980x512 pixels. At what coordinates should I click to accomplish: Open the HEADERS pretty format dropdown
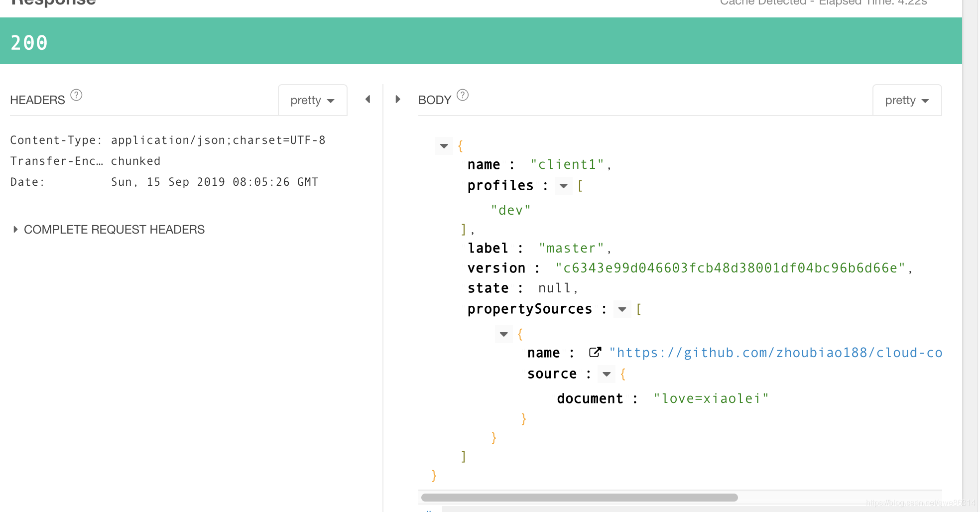tap(313, 100)
